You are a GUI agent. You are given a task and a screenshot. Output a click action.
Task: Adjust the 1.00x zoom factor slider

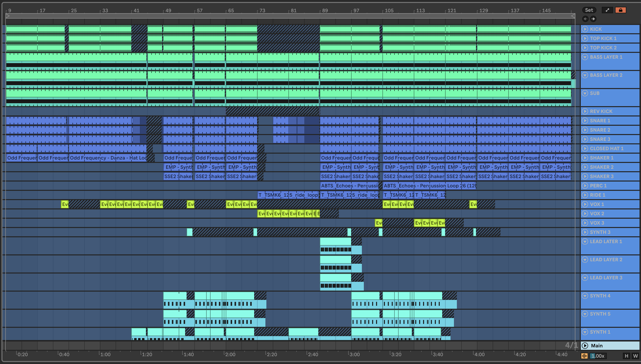pyautogui.click(x=598, y=356)
